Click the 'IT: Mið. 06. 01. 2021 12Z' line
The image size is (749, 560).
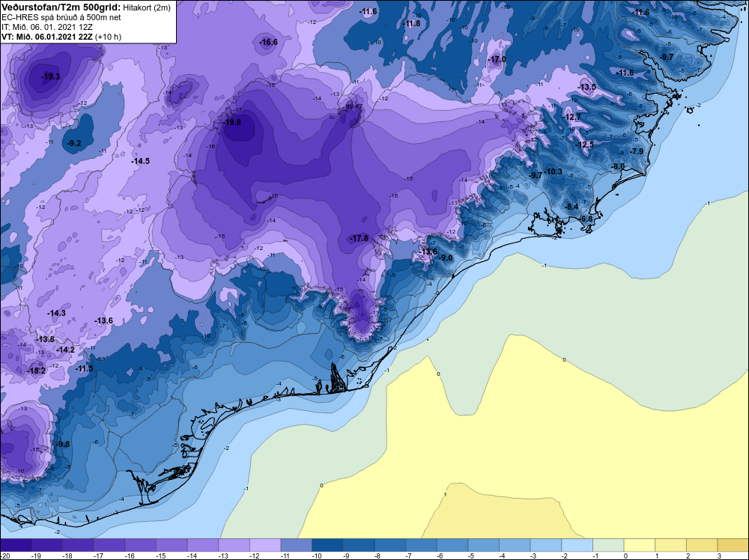46,27
